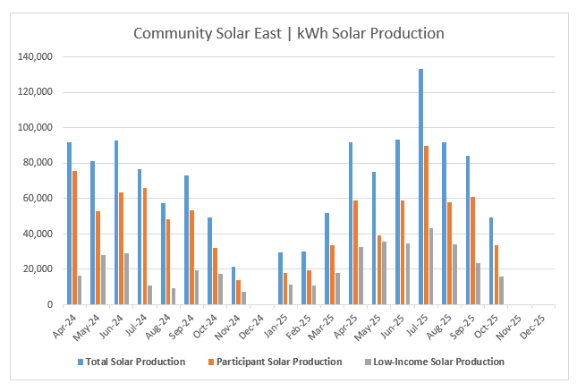
Task: Click the chart title Community Solar East
Action: [x=288, y=34]
